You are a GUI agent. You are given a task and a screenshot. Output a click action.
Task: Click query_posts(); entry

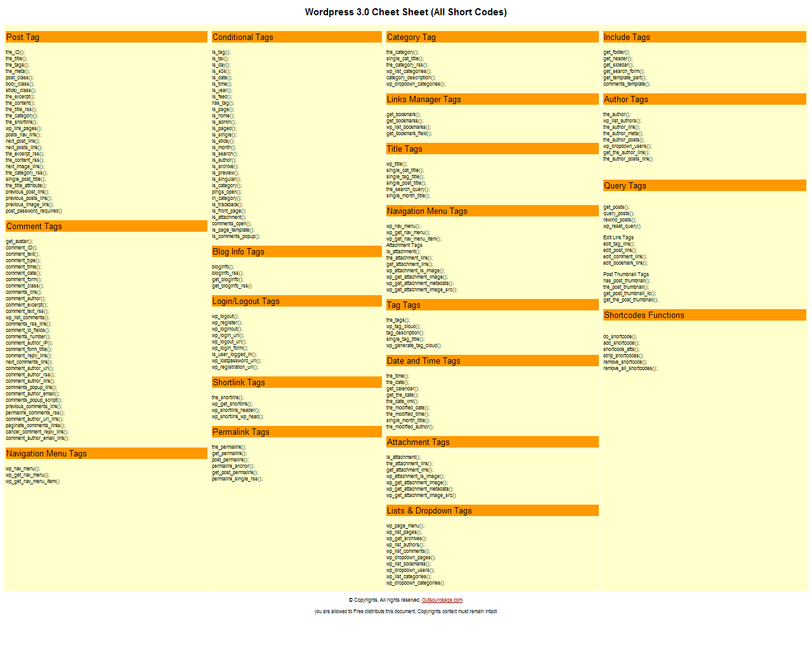coord(619,213)
